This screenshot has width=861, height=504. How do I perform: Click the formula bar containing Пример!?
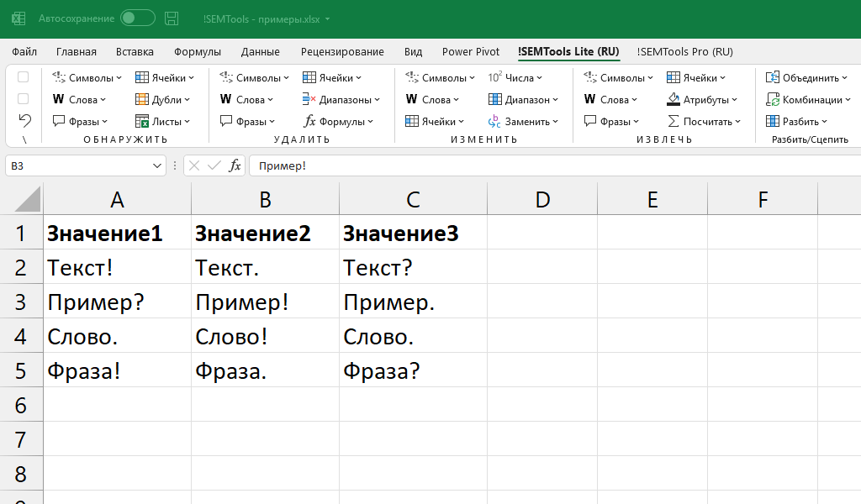[555, 165]
